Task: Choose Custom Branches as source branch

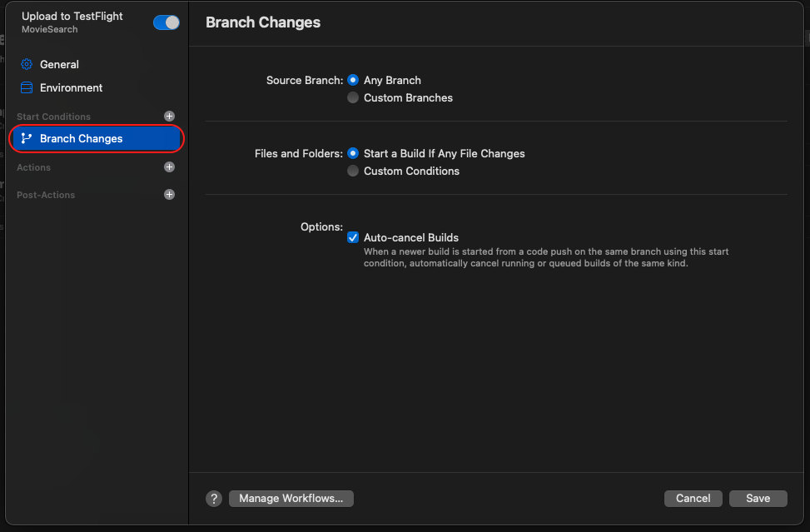Action: tap(353, 97)
